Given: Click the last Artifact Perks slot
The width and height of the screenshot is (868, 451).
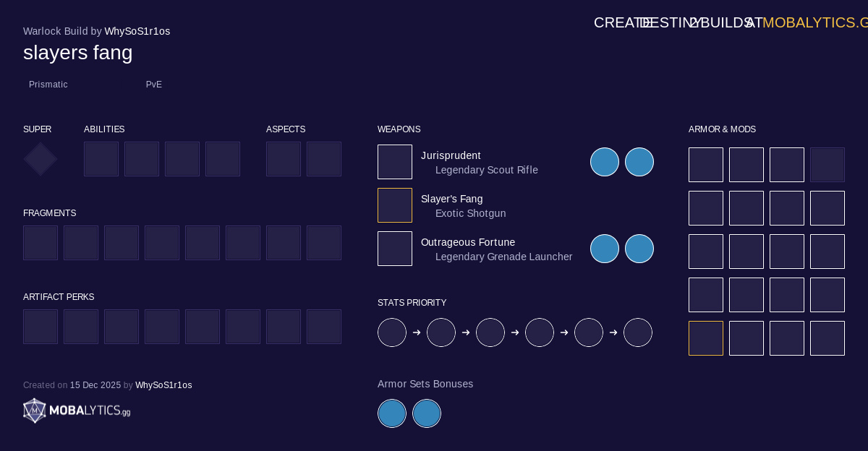Looking at the screenshot, I should (x=324, y=327).
